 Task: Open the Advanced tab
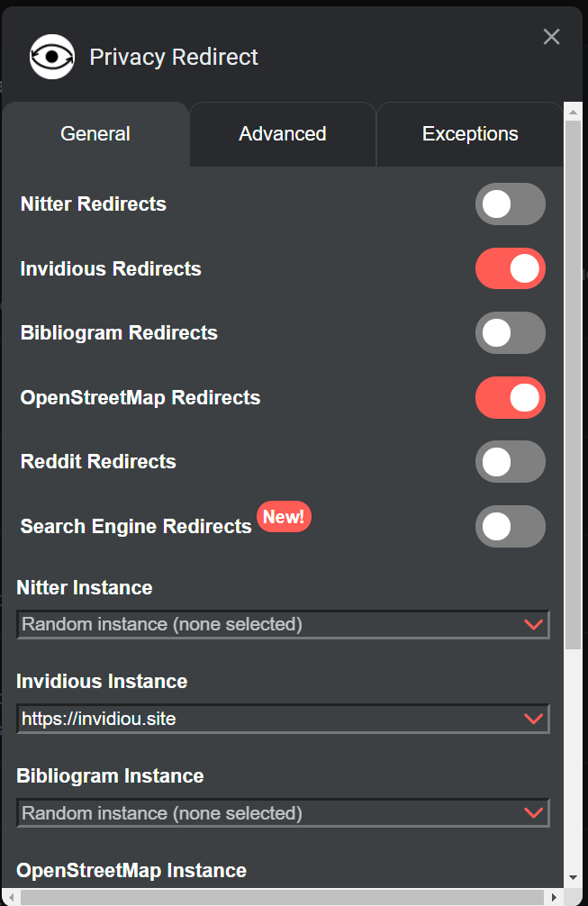coord(283,134)
